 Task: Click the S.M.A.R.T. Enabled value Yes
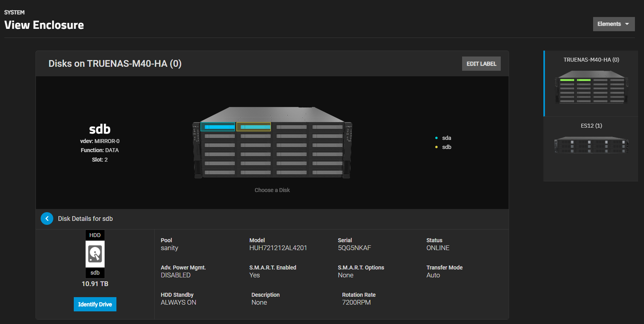click(255, 275)
